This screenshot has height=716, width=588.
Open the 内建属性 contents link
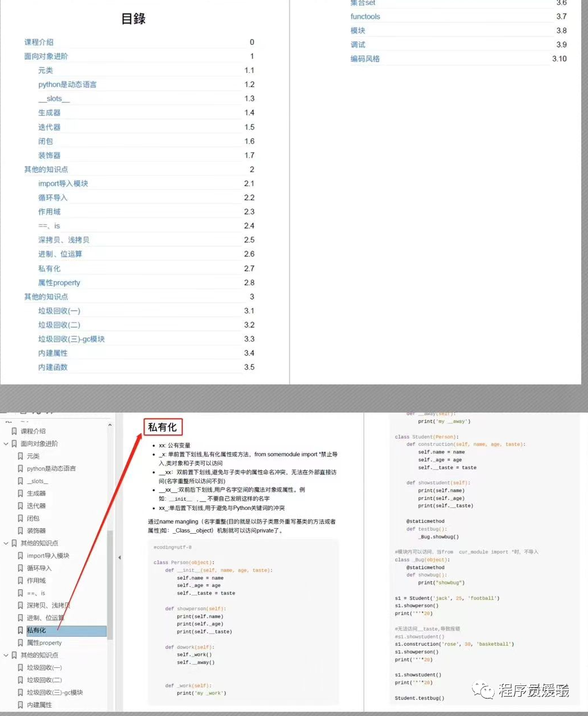53,353
